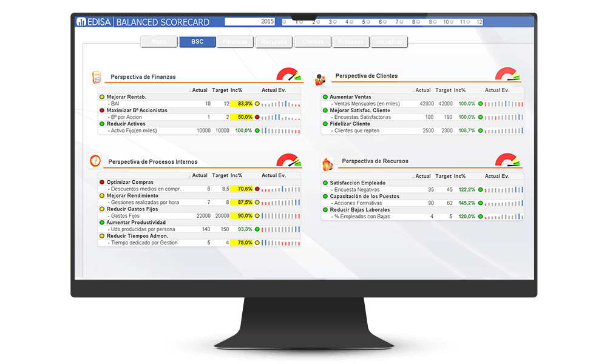Select the month 6 radio button
The image size is (607, 364).
tap(367, 22)
